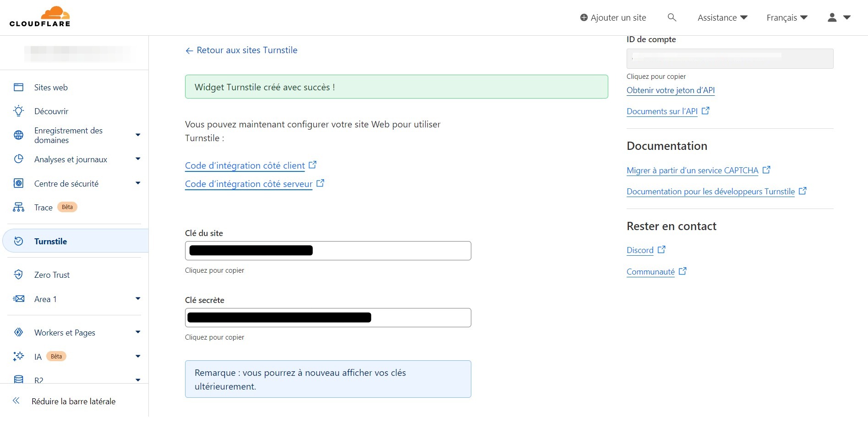
Task: Copy the Clé du site field
Action: [x=328, y=251]
